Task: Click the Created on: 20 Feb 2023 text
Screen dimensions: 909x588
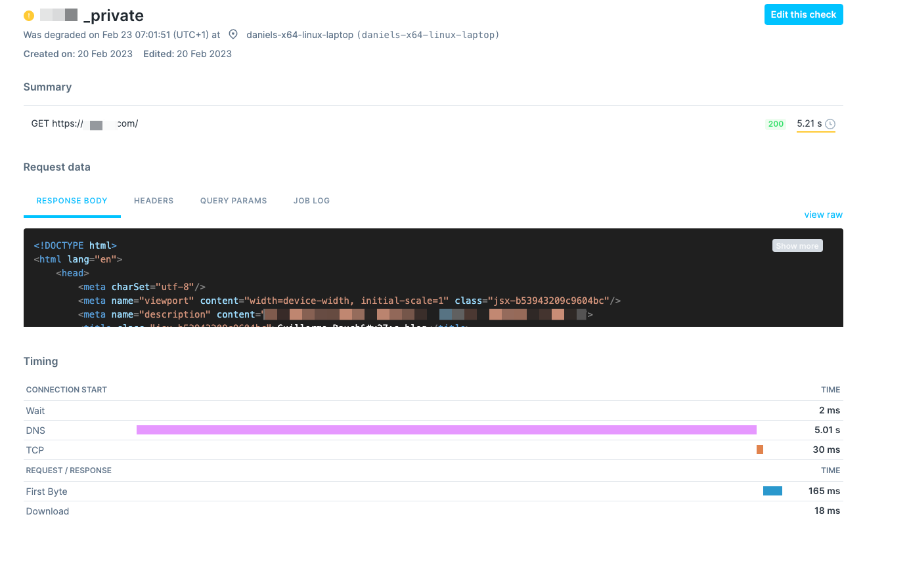Action: click(78, 54)
